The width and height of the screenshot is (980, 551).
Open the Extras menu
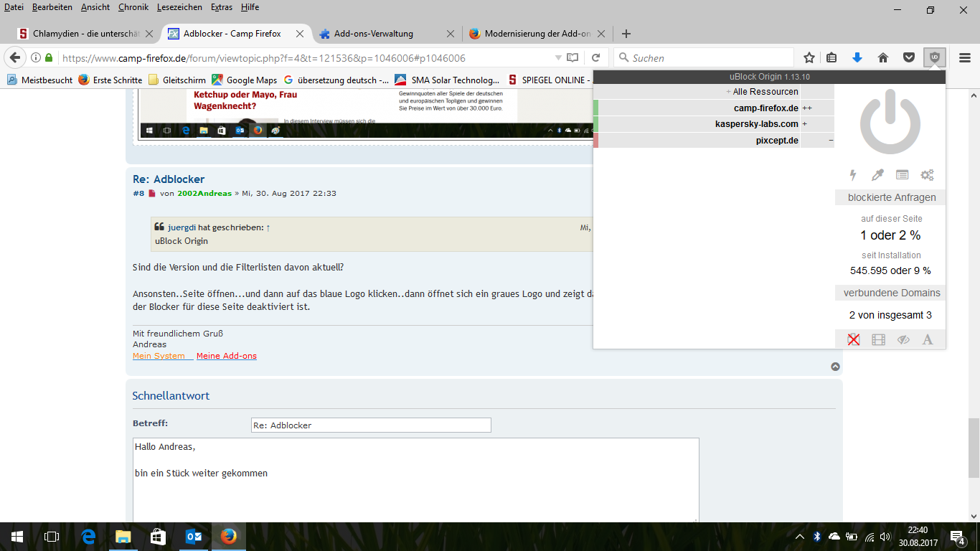pyautogui.click(x=222, y=7)
